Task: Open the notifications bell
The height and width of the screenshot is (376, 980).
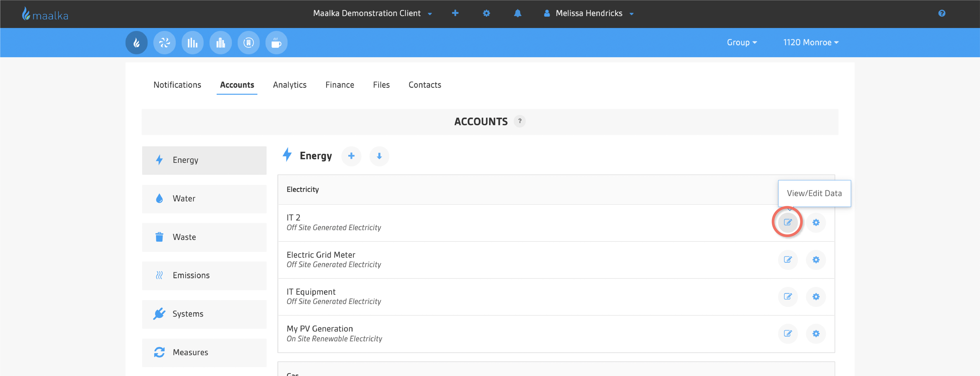Action: [x=517, y=13]
